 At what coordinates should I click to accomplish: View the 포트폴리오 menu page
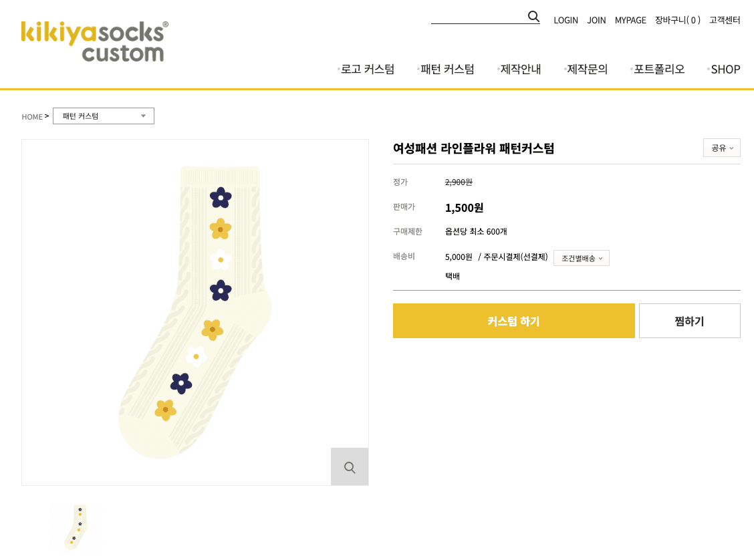click(x=659, y=69)
